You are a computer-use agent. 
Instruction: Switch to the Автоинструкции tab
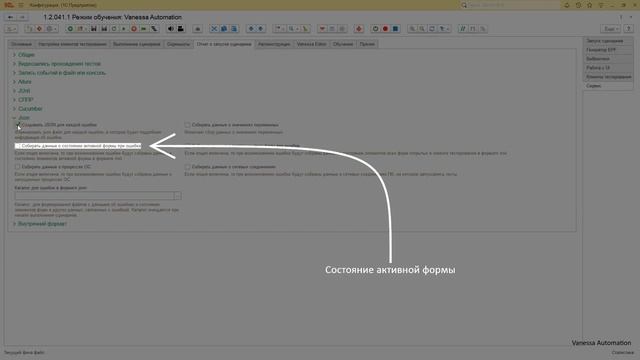click(274, 44)
